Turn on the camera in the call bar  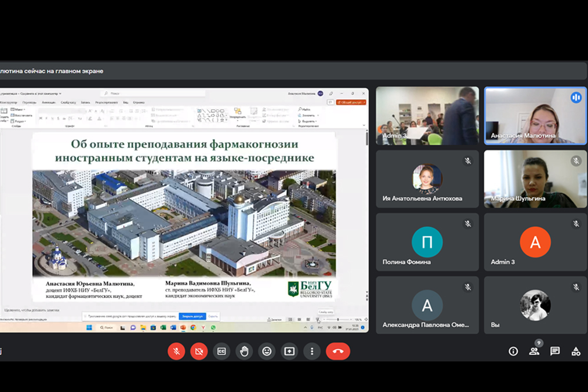pos(199,351)
